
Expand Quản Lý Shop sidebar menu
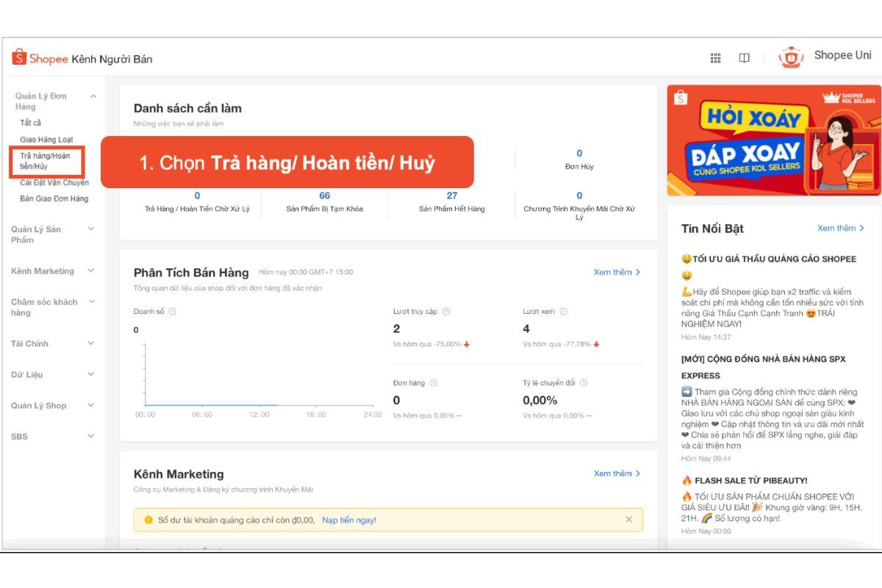click(91, 406)
